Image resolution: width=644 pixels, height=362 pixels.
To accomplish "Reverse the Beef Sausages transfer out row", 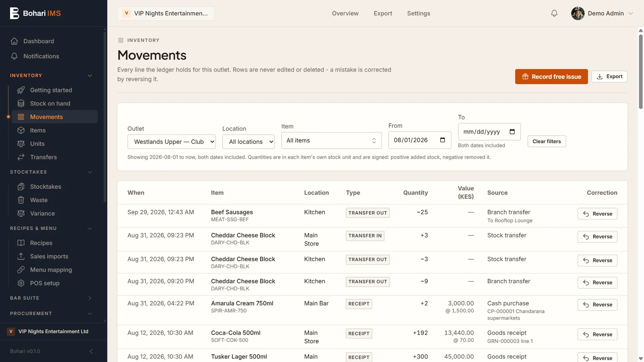I will tap(597, 214).
